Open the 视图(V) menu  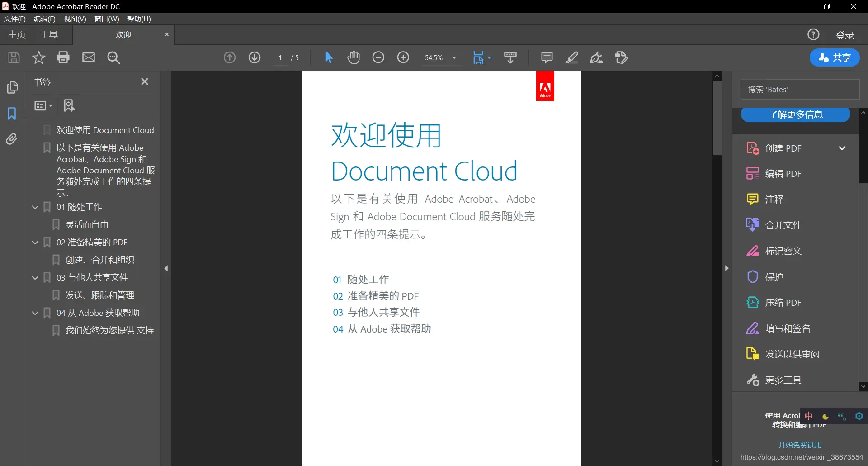click(x=75, y=19)
